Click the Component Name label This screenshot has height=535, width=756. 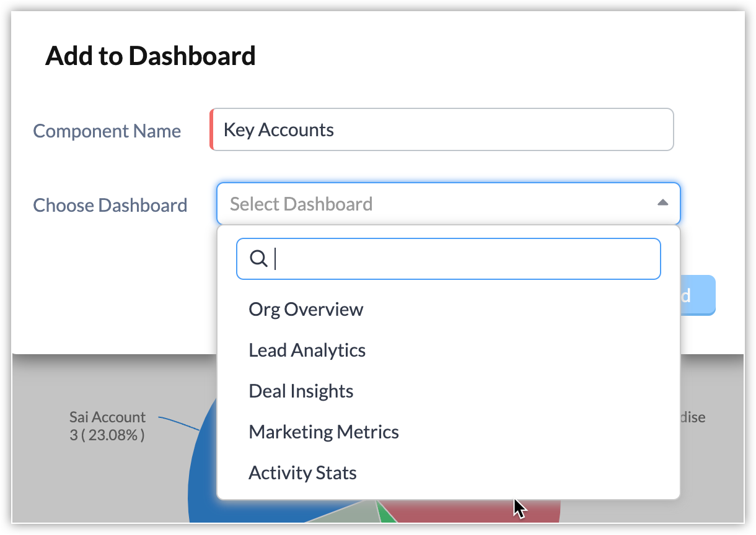[x=107, y=131]
